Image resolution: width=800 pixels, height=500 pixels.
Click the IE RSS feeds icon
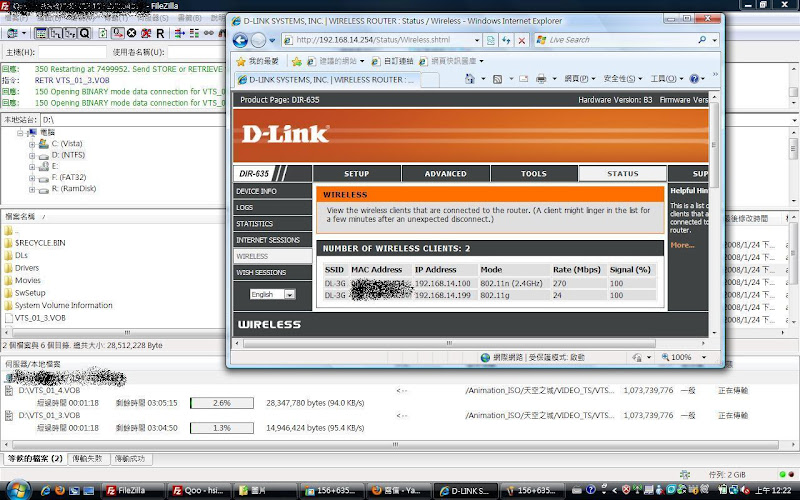(498, 78)
